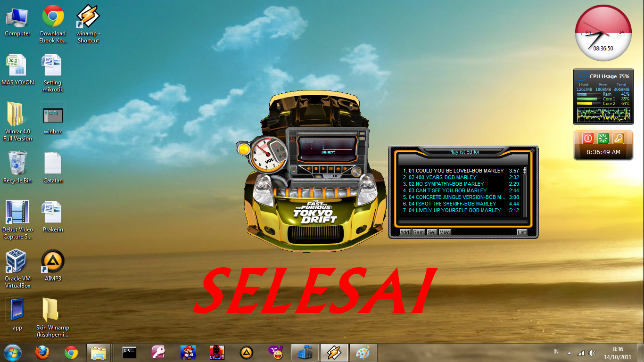644x362 pixels.
Task: Select the winamp - Shortcut desktop icon
Action: (88, 24)
